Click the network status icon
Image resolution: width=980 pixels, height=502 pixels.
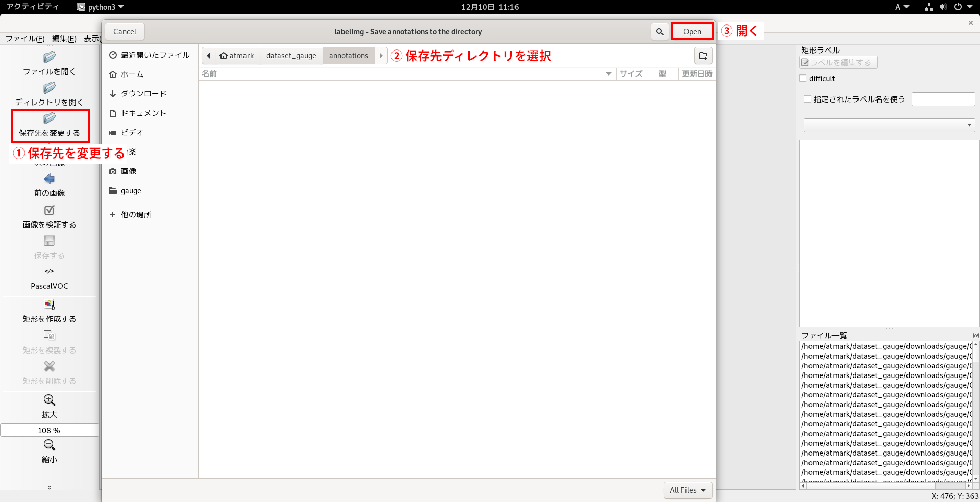929,7
